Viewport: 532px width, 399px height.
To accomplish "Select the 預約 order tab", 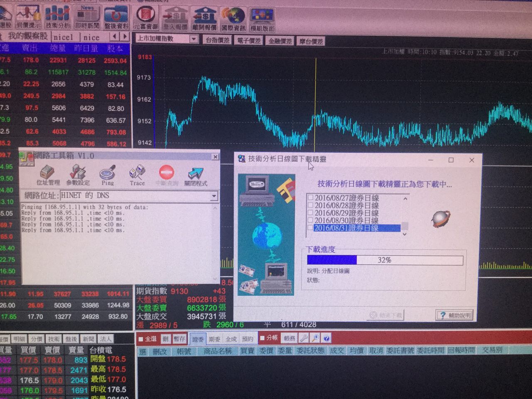I will coord(248,339).
